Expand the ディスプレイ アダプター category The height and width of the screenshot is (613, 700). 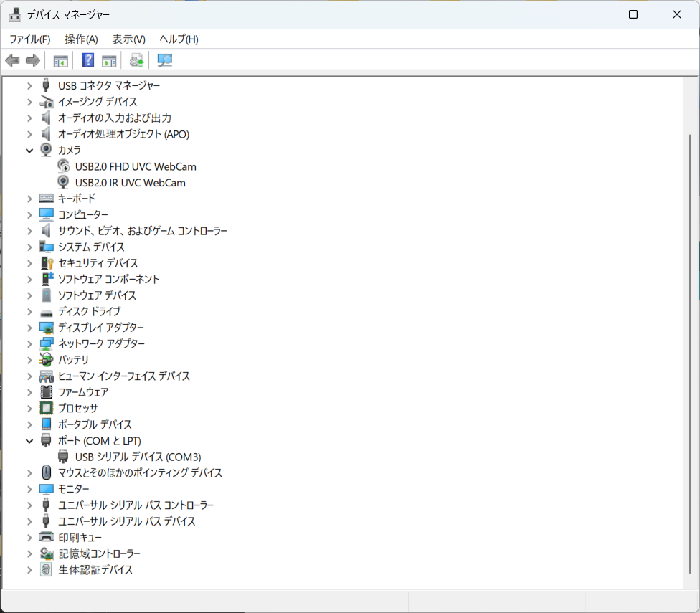pos(29,328)
